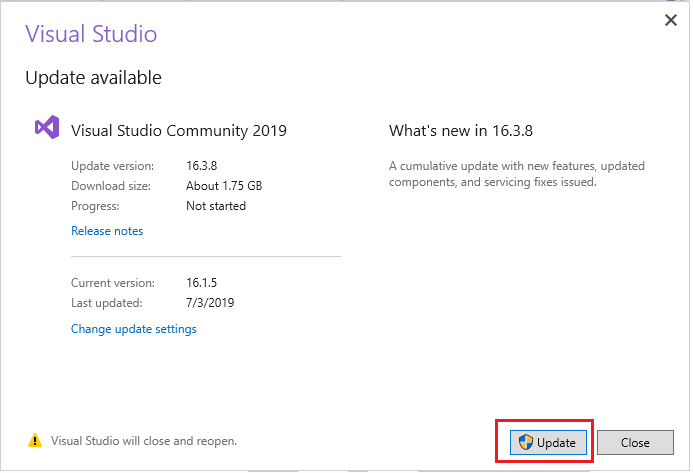Click the purple Visual Studio logo icon
The width and height of the screenshot is (693, 473).
tap(47, 127)
